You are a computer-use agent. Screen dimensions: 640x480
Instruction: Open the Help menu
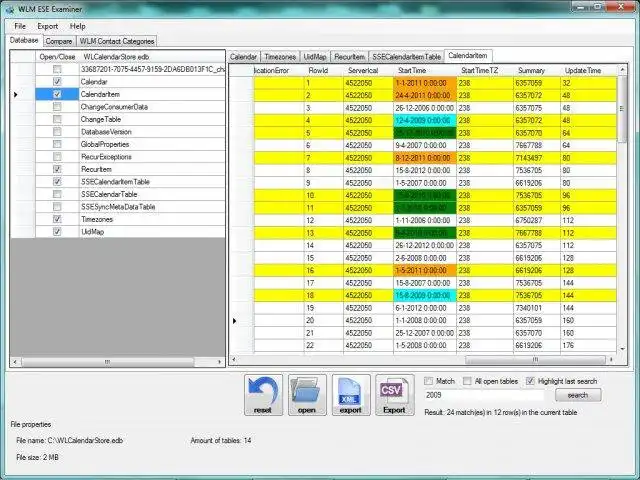[x=77, y=26]
